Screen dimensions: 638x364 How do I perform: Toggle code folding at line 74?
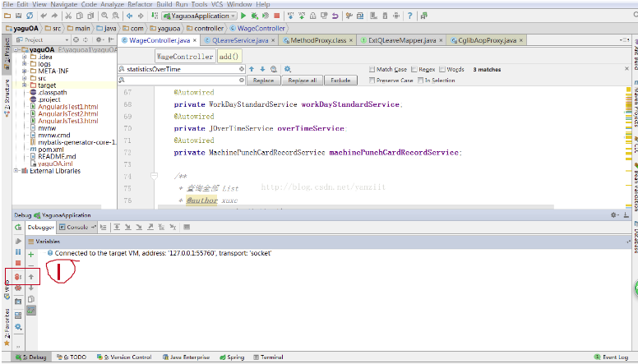coord(155,177)
